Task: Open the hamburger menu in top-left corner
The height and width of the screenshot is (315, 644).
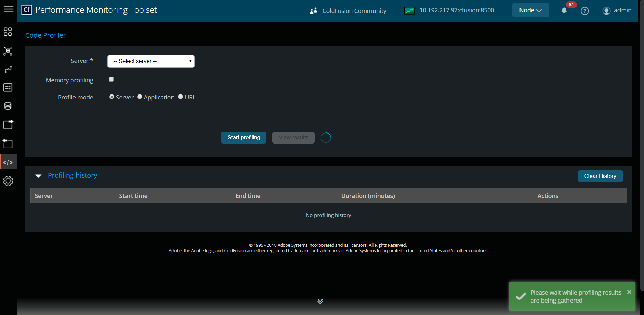Action: [8, 9]
